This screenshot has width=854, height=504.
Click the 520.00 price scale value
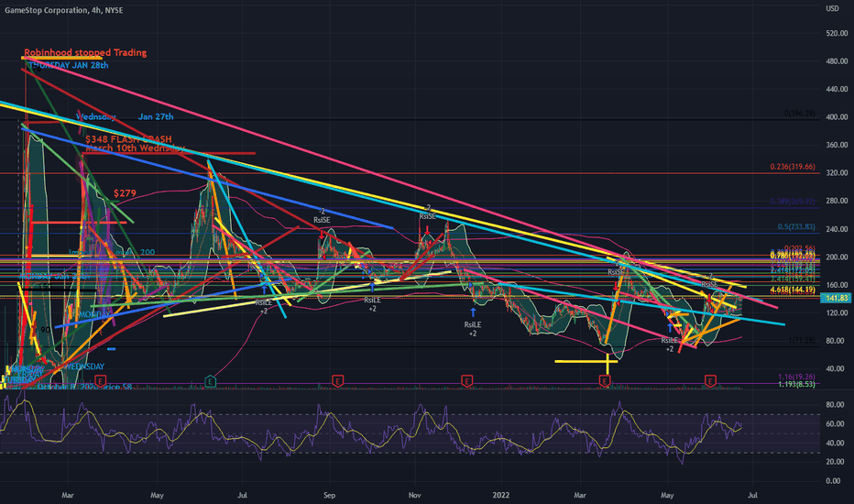click(837, 33)
